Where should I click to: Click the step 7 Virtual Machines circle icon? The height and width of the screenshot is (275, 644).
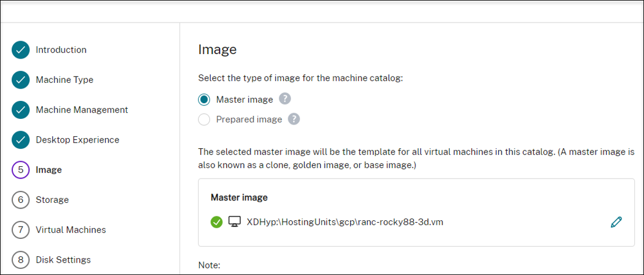[x=20, y=230]
